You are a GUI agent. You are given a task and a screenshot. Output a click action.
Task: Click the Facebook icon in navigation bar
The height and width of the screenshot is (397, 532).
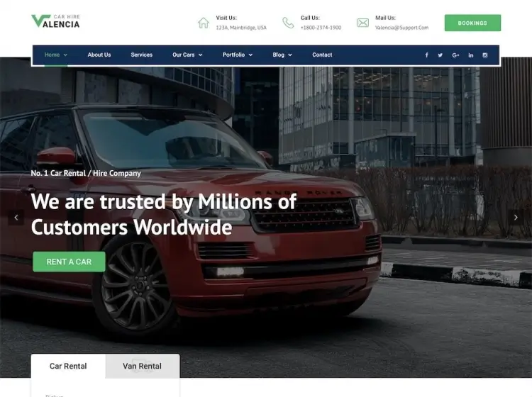[x=426, y=55]
